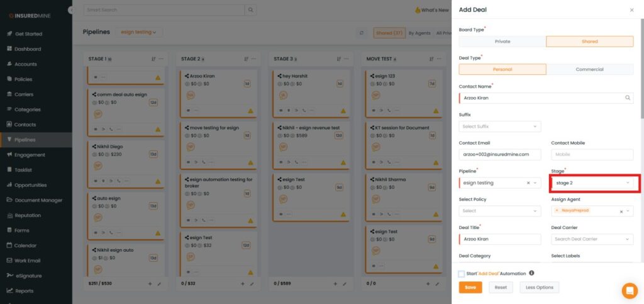Select Private board type
The image size is (644, 304).
tap(502, 42)
